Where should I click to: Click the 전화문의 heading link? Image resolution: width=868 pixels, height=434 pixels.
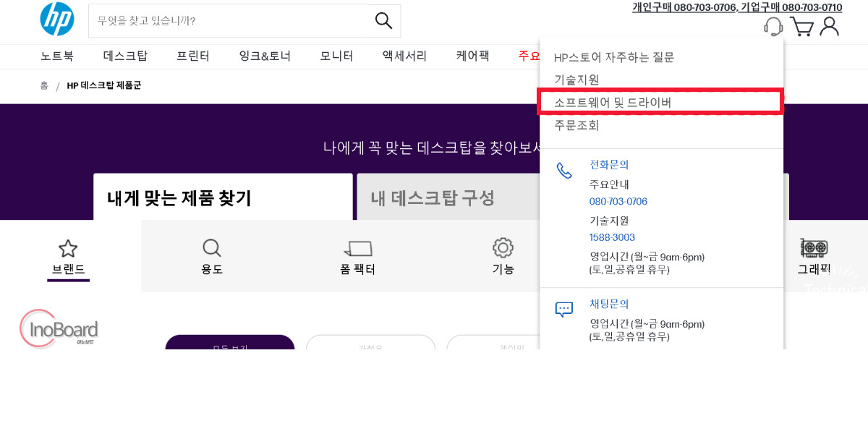(609, 165)
